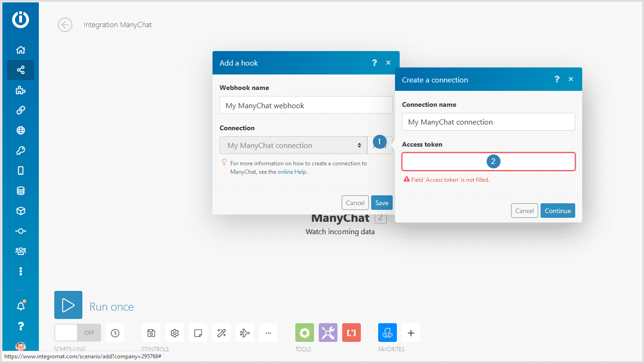This screenshot has width=644, height=363.
Task: Open Connections link icon in sidebar
Action: coord(21,110)
